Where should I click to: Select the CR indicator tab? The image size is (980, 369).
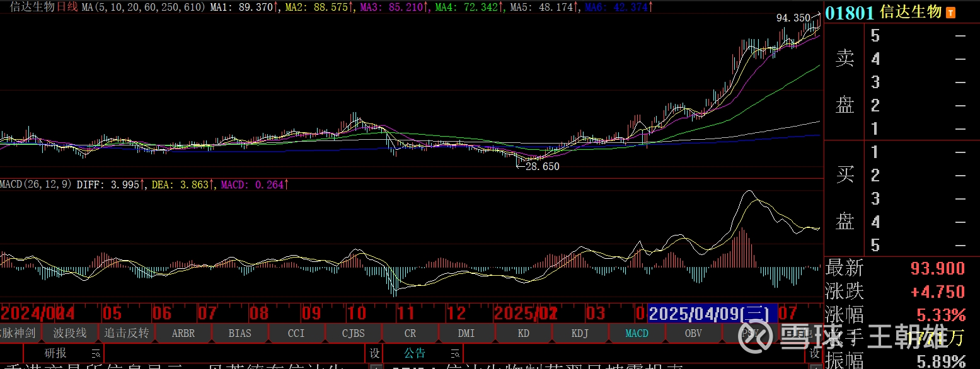coord(410,332)
